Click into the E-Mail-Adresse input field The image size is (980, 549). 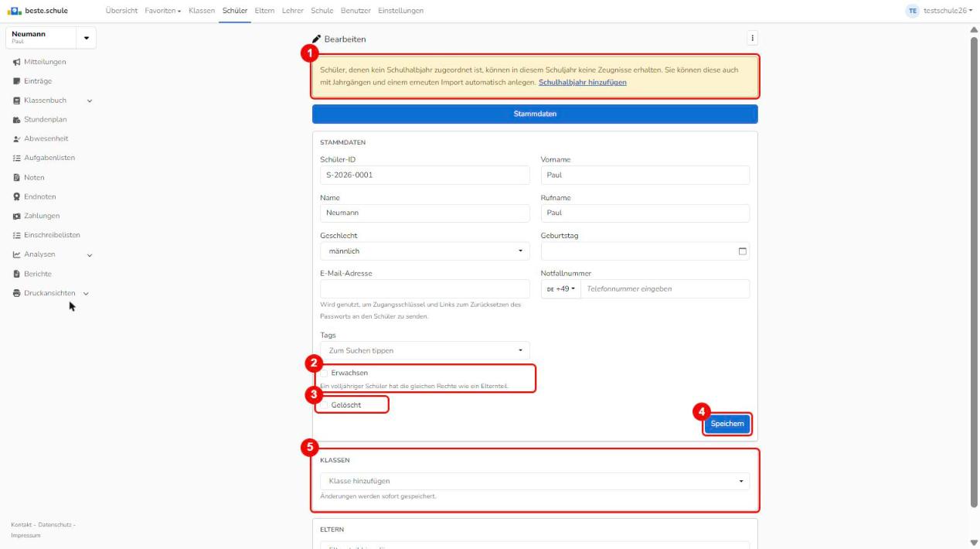click(425, 288)
